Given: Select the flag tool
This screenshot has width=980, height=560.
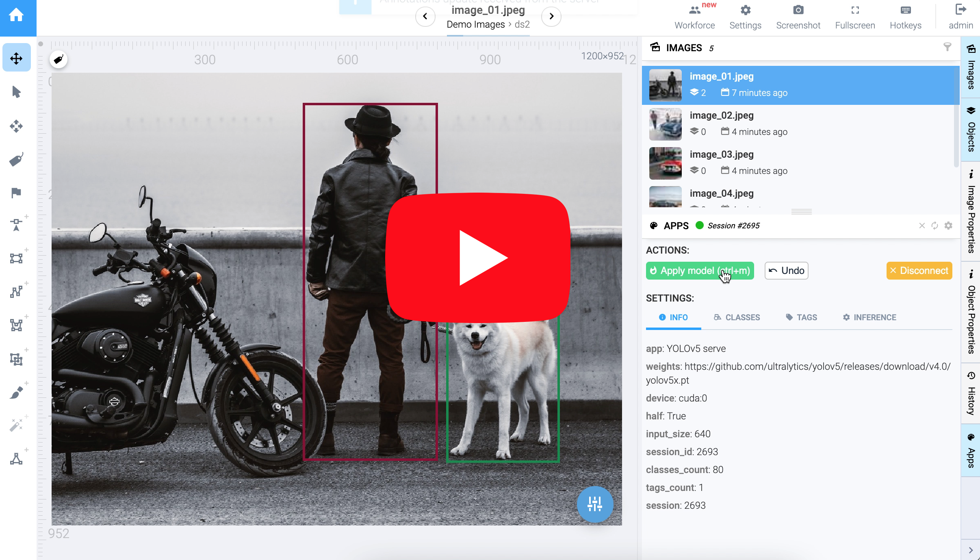Looking at the screenshot, I should (x=16, y=193).
